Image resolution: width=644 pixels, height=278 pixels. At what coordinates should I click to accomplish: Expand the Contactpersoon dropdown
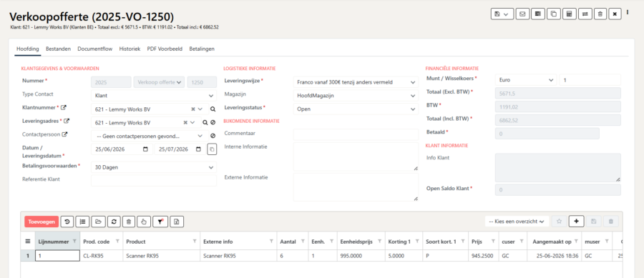(x=150, y=136)
